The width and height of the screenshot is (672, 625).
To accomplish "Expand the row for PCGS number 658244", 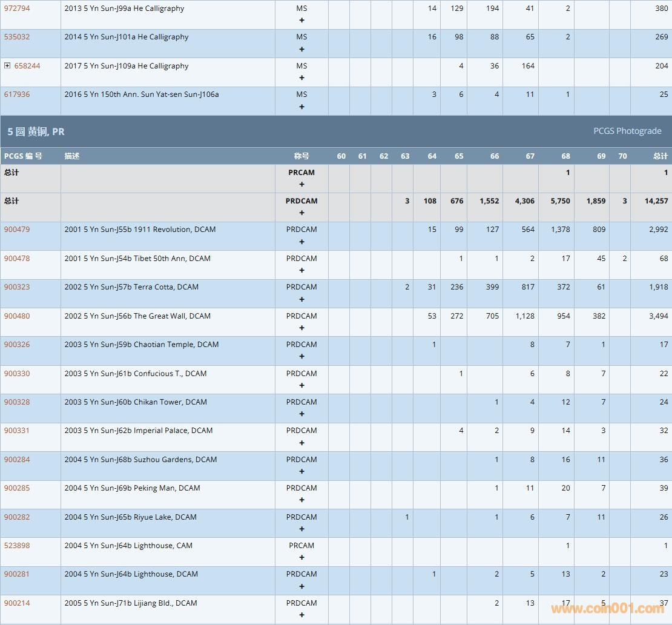I will tap(7, 65).
